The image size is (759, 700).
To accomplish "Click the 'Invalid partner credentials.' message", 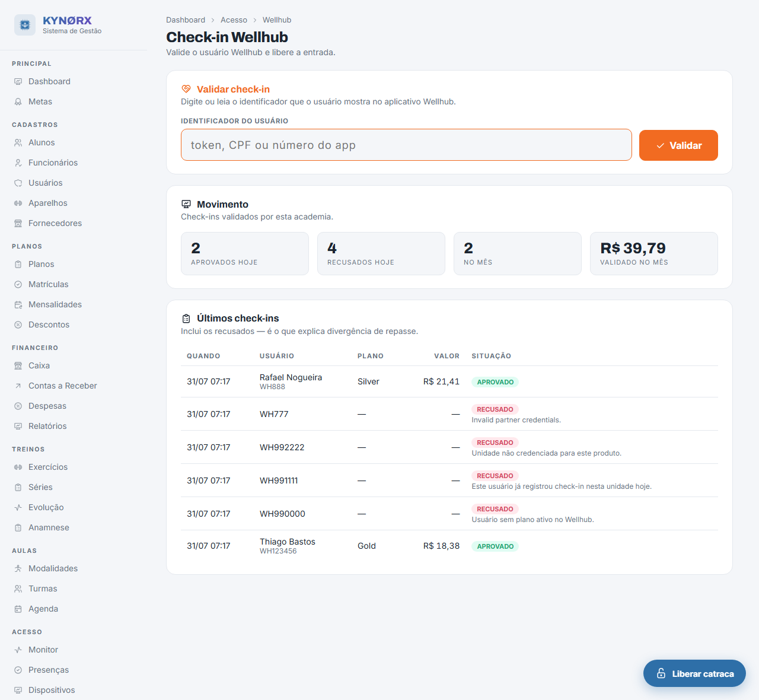I will coord(516,420).
